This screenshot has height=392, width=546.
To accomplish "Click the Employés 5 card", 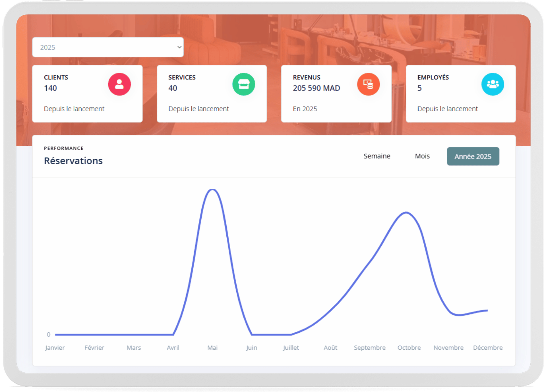I will point(461,94).
